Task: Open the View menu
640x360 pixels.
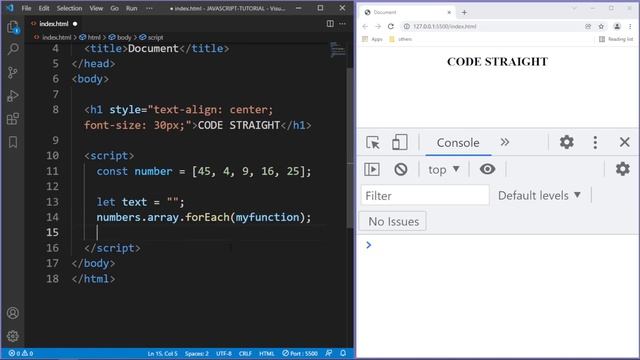Action: (x=96, y=8)
